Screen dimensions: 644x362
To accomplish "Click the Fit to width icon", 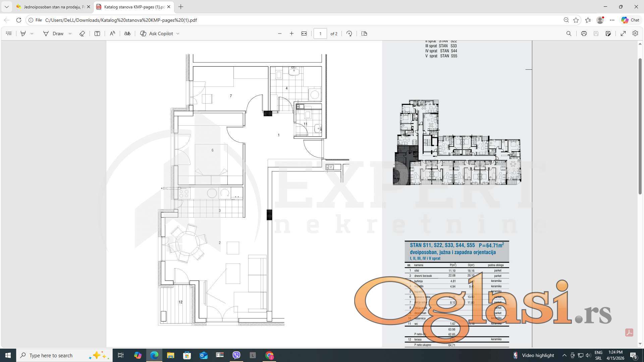I will point(304,34).
